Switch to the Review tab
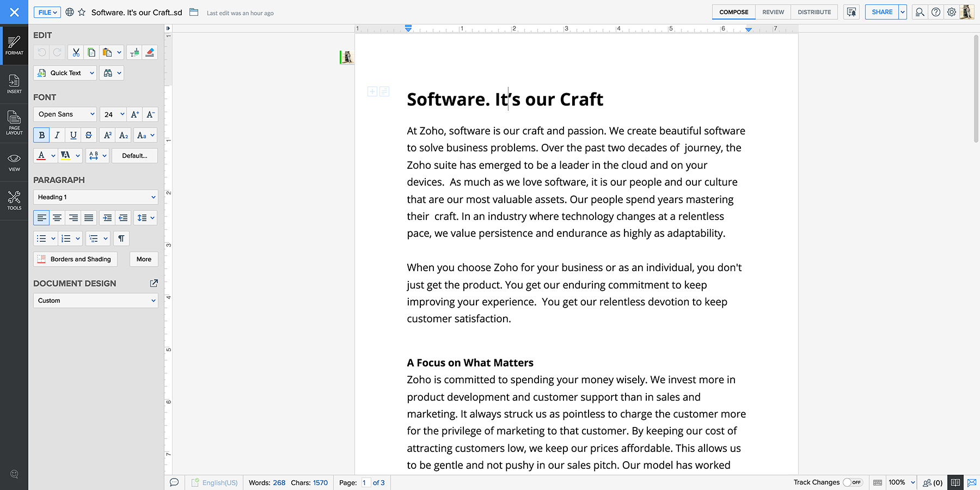The image size is (980, 490). point(773,12)
